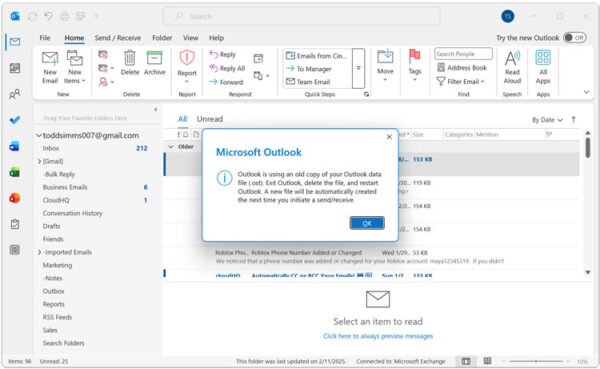
Task: Open Calendar in the left rail
Action: (x=15, y=68)
